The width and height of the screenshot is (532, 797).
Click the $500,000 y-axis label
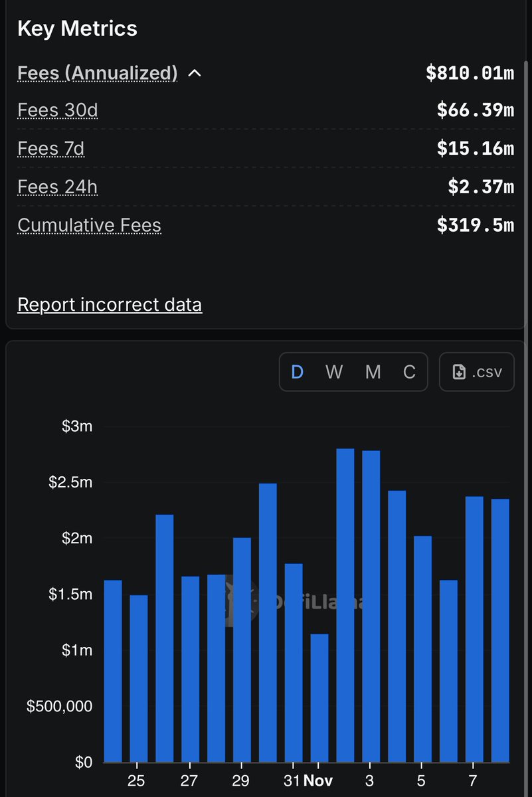(60, 705)
